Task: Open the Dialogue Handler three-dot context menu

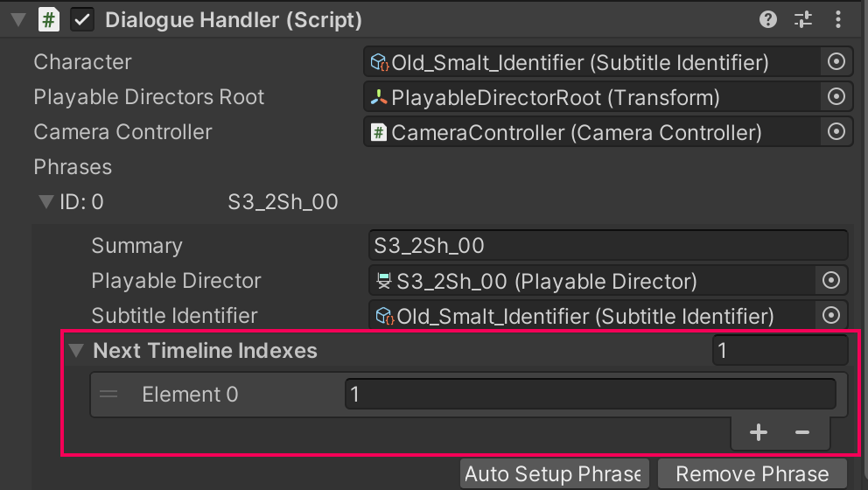Action: click(838, 20)
